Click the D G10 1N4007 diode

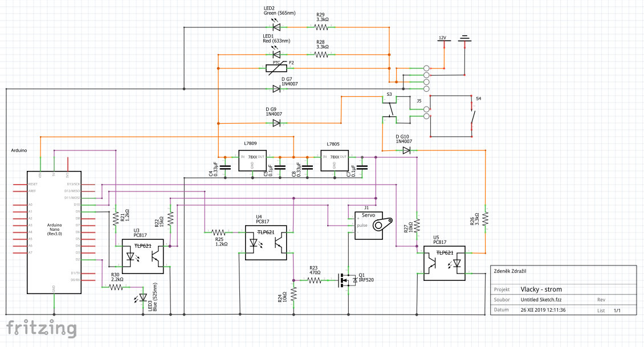click(x=406, y=150)
